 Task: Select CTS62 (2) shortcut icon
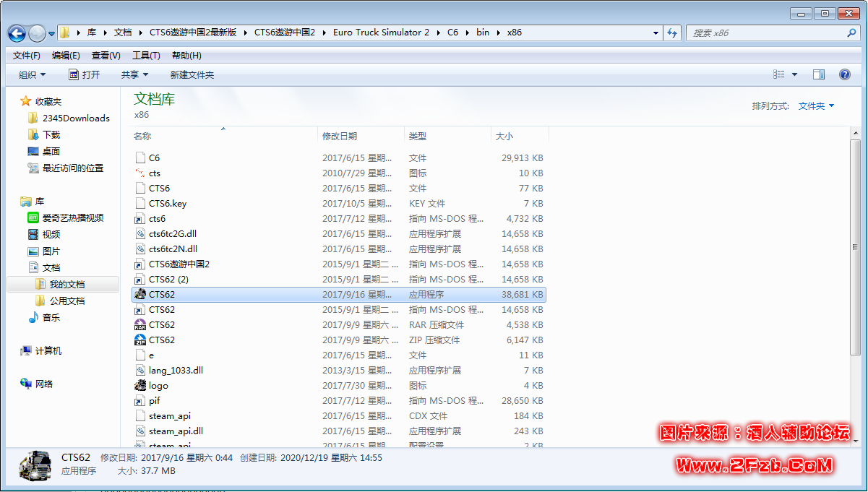pos(140,280)
